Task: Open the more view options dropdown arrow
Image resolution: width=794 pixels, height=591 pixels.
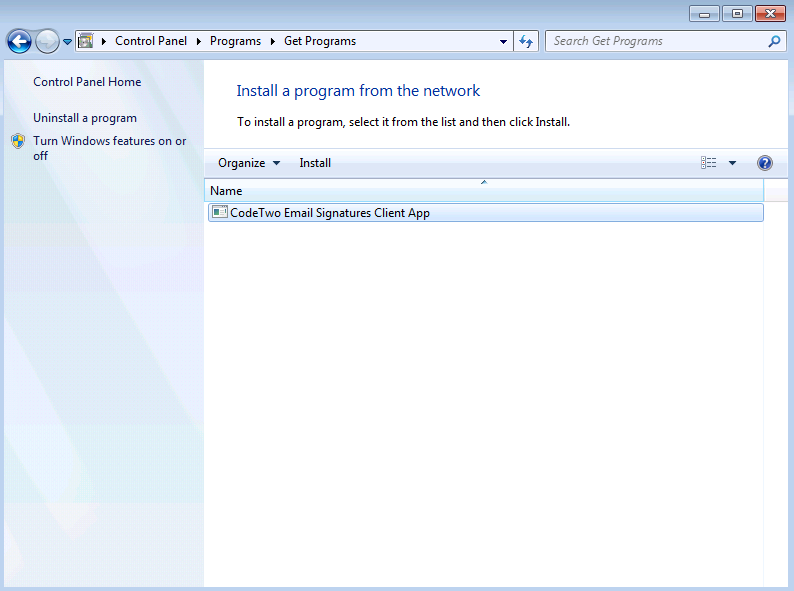Action: pyautogui.click(x=732, y=163)
